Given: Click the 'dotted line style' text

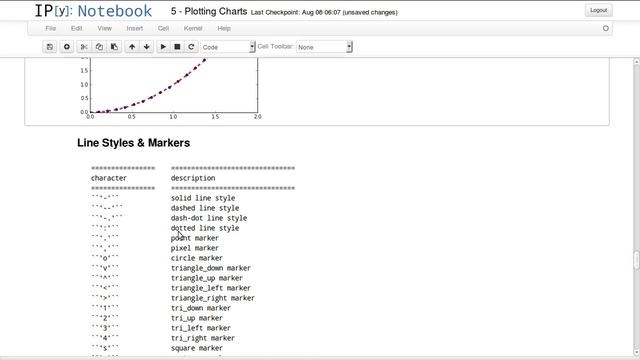Looking at the screenshot, I should pyautogui.click(x=205, y=228).
